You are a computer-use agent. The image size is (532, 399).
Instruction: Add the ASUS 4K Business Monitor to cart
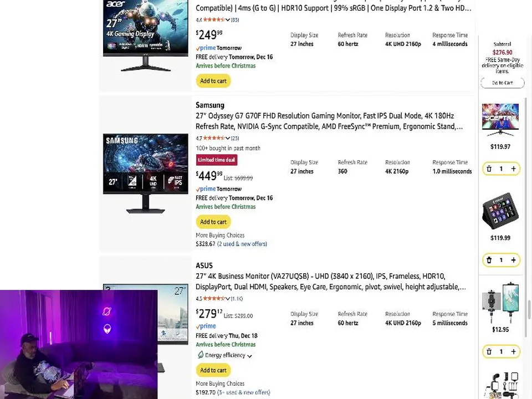click(x=213, y=370)
